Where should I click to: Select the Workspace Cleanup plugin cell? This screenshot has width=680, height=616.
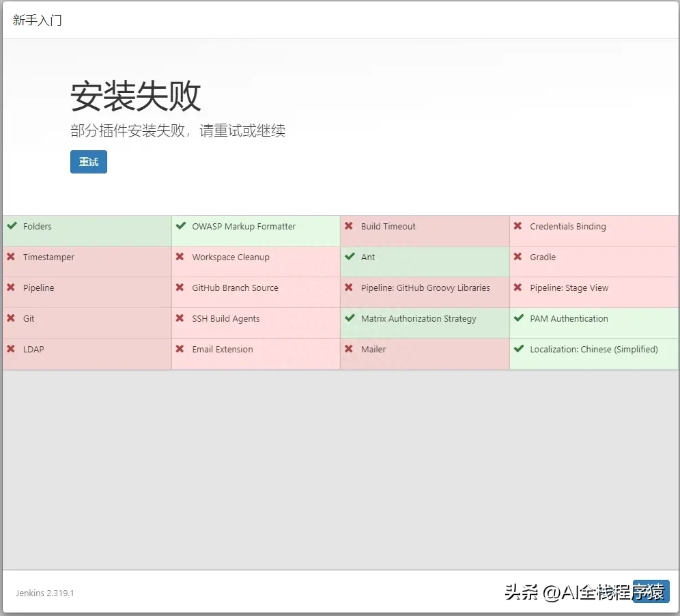pyautogui.click(x=230, y=257)
